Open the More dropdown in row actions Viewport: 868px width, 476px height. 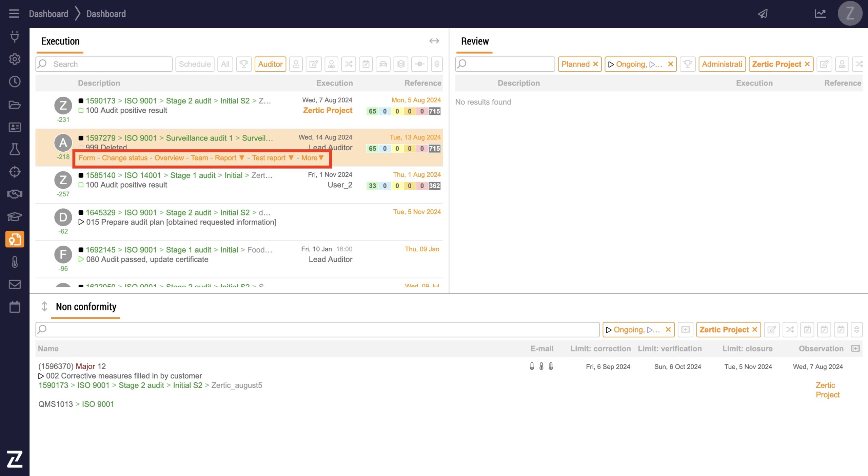point(312,158)
